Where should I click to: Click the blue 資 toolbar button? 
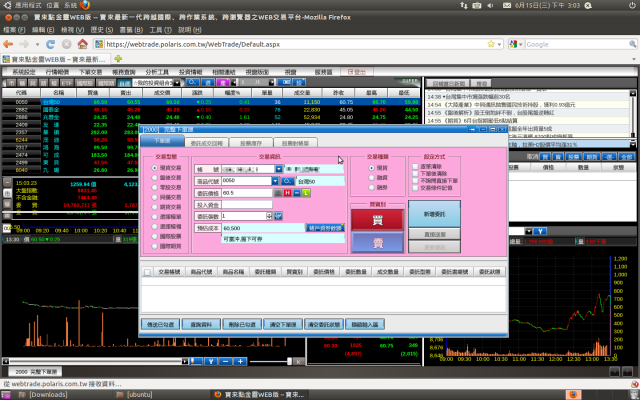tap(208, 82)
